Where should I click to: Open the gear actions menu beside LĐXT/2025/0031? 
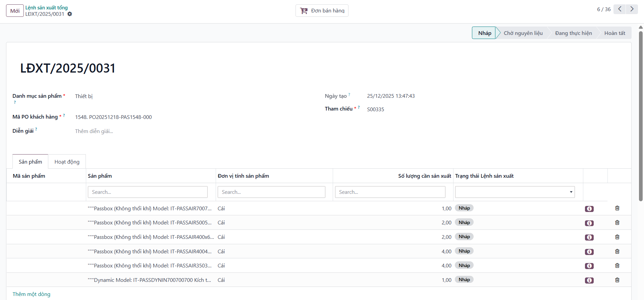70,14
